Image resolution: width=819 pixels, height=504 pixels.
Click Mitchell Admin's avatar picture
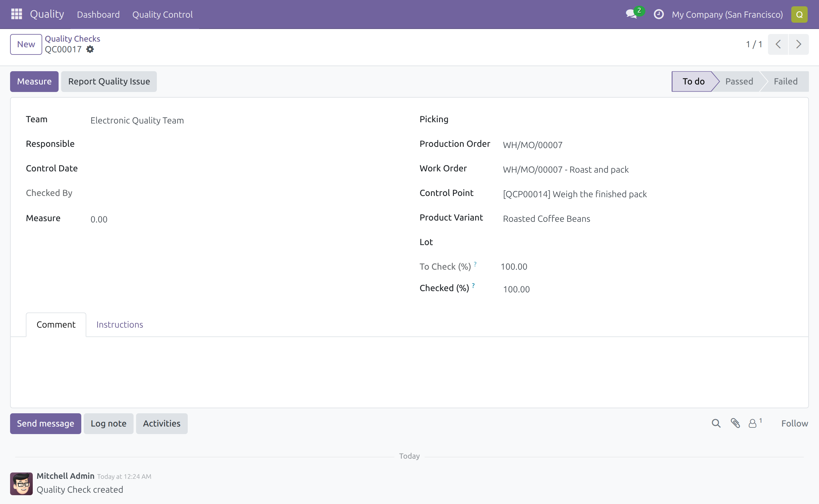(21, 483)
